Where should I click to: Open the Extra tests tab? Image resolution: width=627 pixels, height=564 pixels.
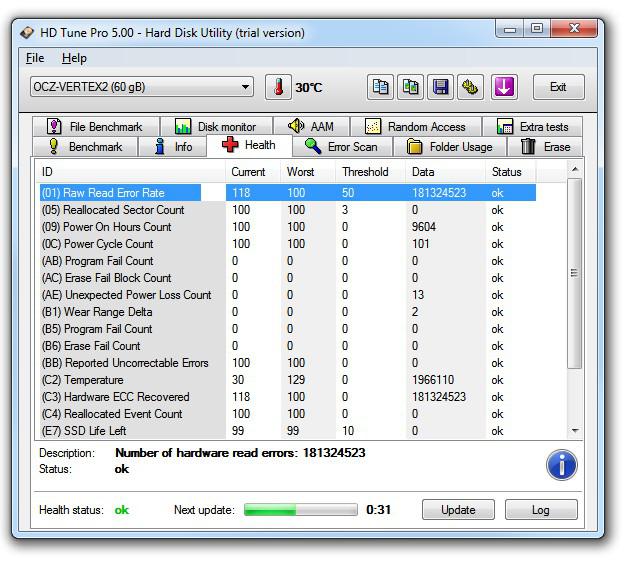click(x=533, y=127)
